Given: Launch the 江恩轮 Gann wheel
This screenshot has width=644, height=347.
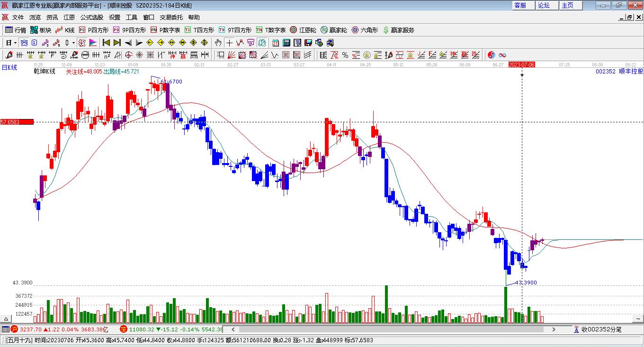Looking at the screenshot, I should pos(303,30).
